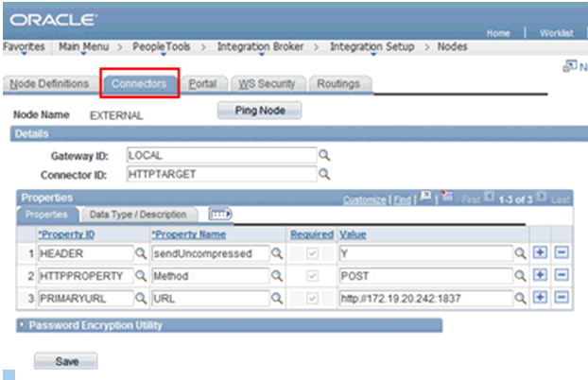Click the EXTERNAL node name text
Viewport: 588px width, 380px height.
pos(116,115)
